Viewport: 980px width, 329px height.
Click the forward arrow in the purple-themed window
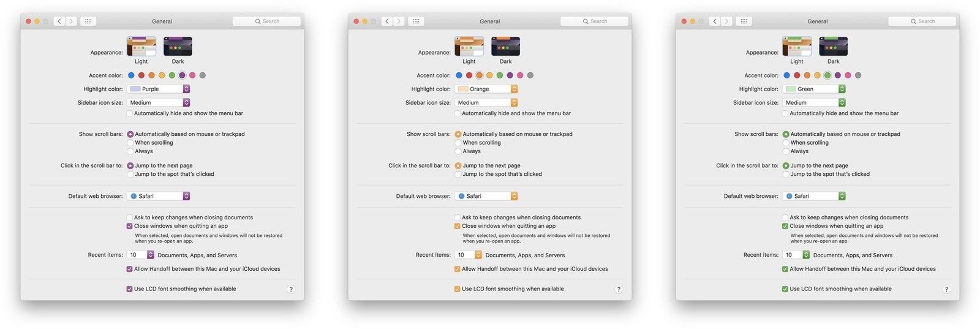pyautogui.click(x=71, y=21)
